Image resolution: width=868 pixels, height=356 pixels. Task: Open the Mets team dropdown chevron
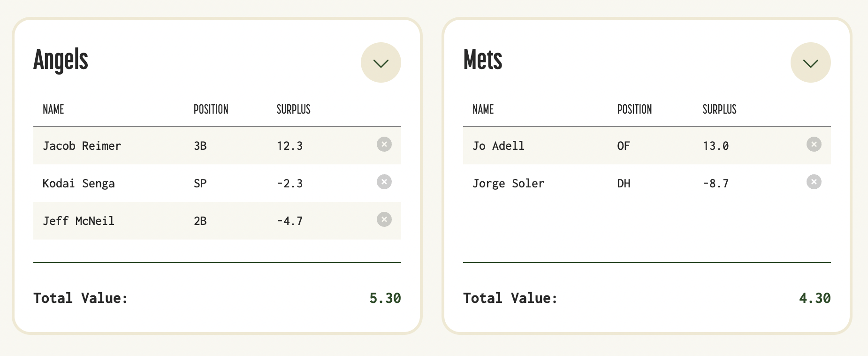click(x=810, y=63)
